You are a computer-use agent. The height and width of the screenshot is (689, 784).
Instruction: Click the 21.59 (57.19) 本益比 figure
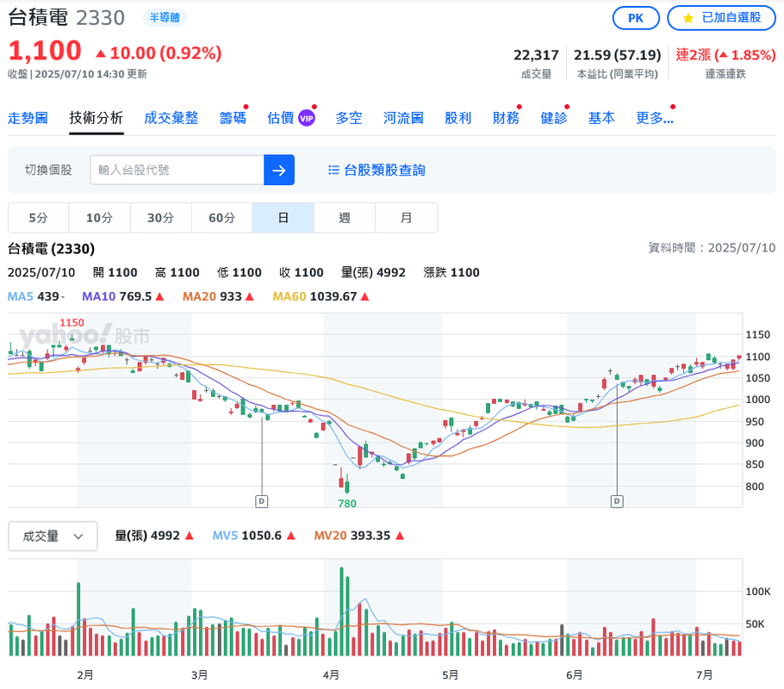pos(617,55)
